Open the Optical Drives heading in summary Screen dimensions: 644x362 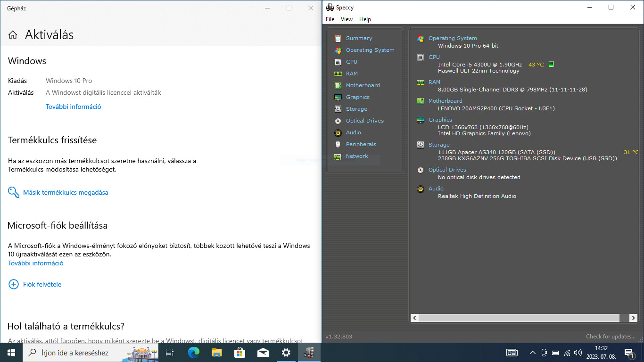[x=447, y=170]
